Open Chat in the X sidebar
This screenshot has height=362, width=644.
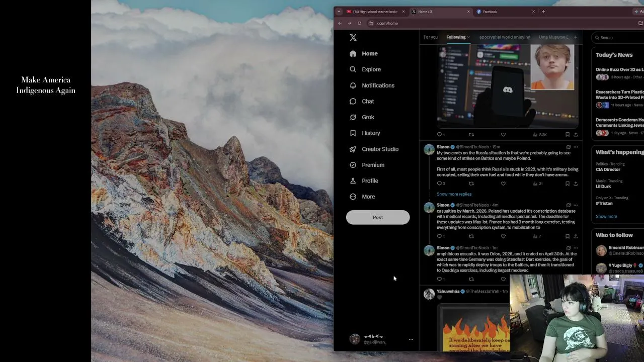(x=362, y=102)
